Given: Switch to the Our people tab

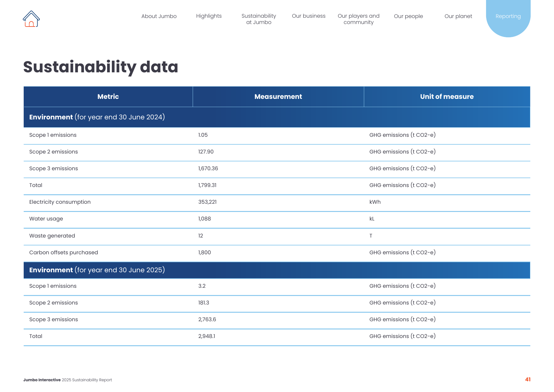Looking at the screenshot, I should tap(408, 16).
